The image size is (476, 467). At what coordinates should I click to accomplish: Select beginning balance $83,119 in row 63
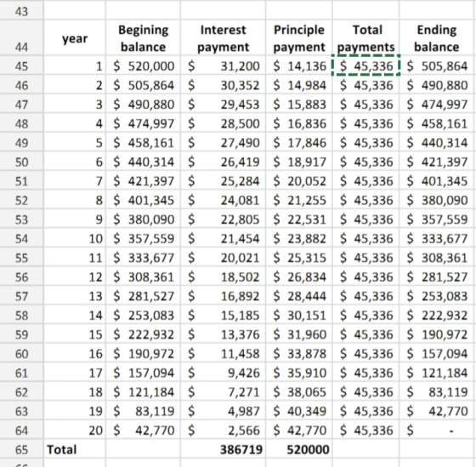(143, 411)
